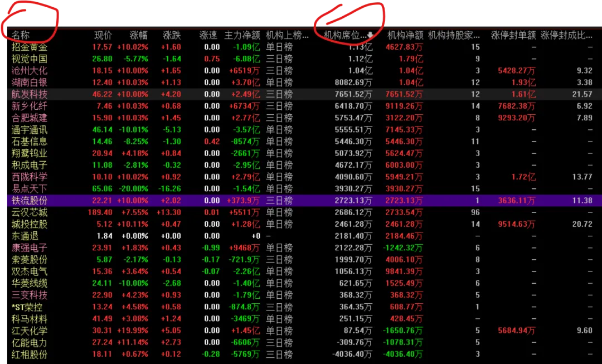Screen dimensions: 602x364
Task: Select the 江天化学 stock row
Action: (x=304, y=331)
